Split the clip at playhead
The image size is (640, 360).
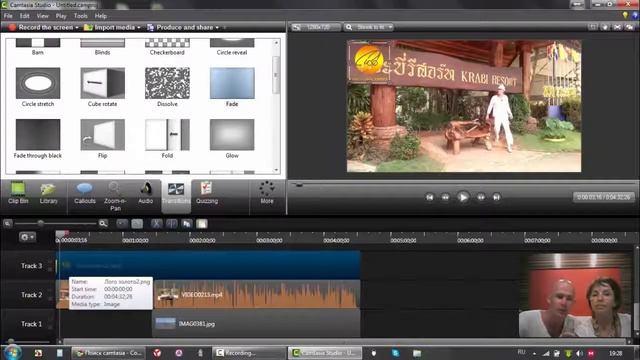pyautogui.click(x=171, y=224)
